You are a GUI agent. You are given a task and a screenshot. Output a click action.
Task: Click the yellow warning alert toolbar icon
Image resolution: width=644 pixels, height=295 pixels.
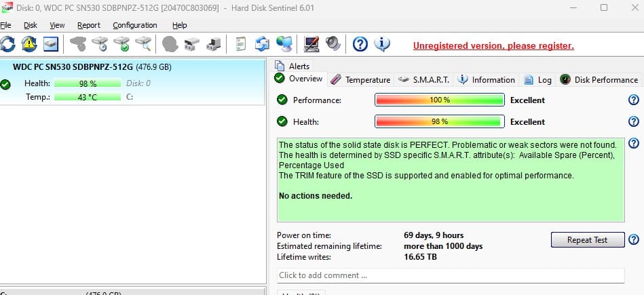pos(29,44)
